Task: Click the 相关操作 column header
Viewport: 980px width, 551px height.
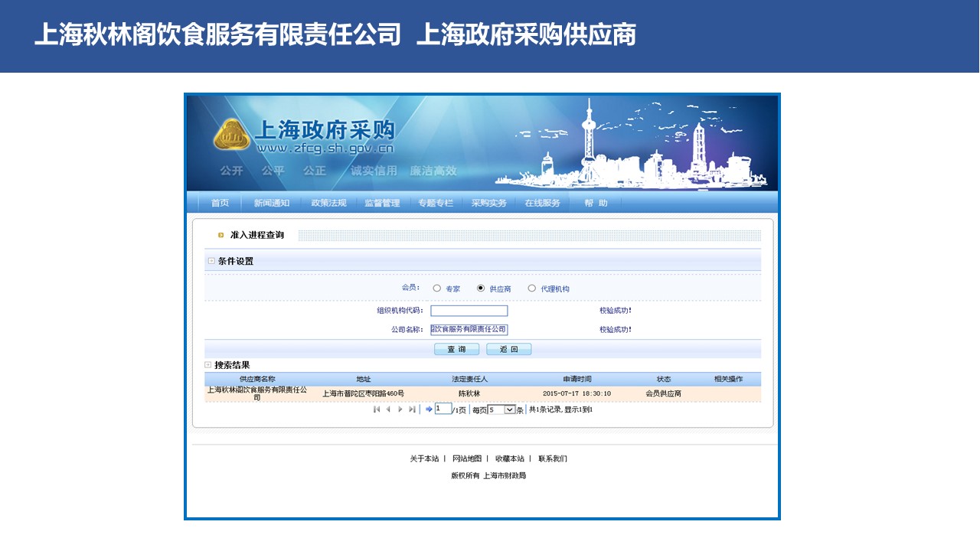Action: [728, 379]
